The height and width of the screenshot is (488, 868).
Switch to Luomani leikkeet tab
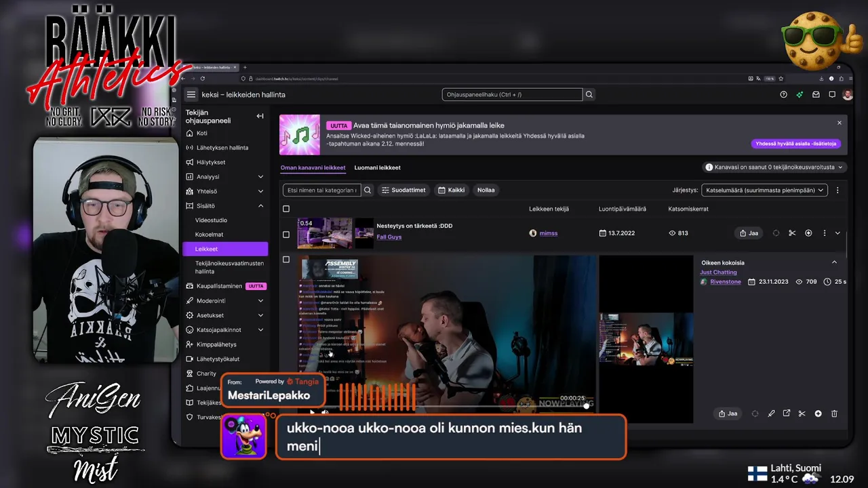point(377,167)
